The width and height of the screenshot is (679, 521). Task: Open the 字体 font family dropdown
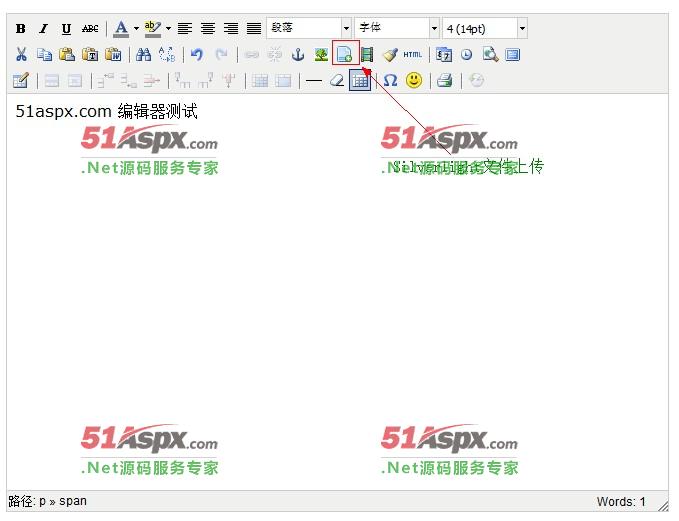click(x=397, y=29)
